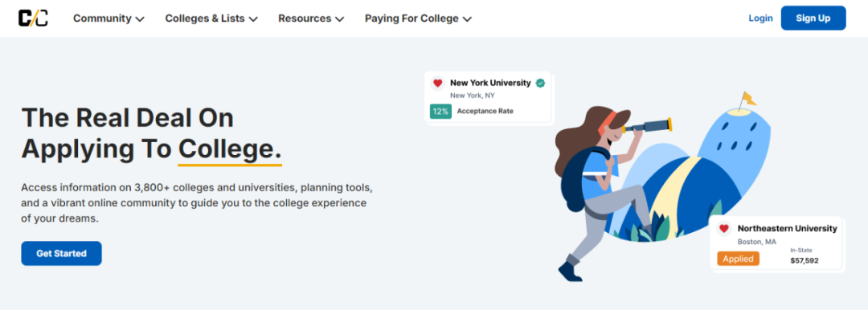The height and width of the screenshot is (310, 868).
Task: Click the Sign Up button
Action: tap(813, 18)
